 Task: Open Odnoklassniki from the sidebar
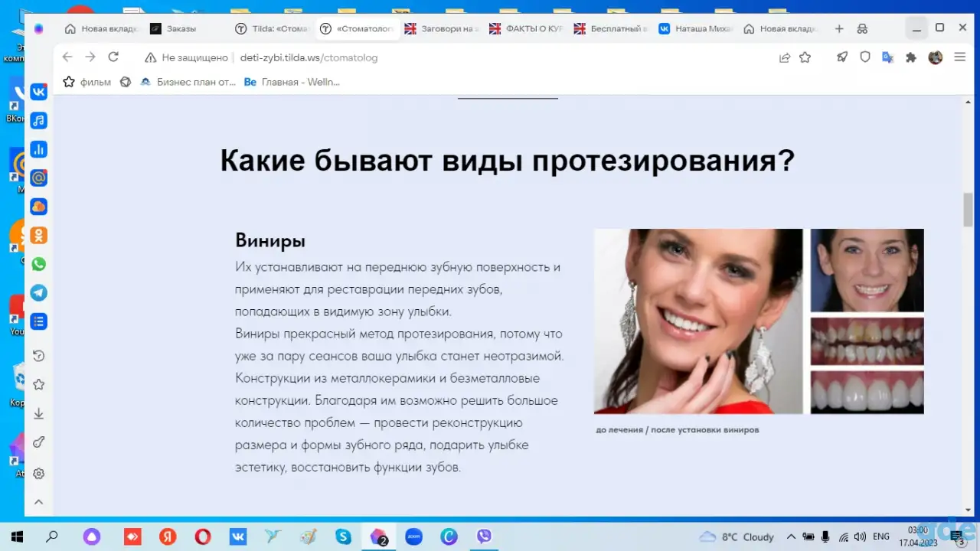(x=38, y=235)
